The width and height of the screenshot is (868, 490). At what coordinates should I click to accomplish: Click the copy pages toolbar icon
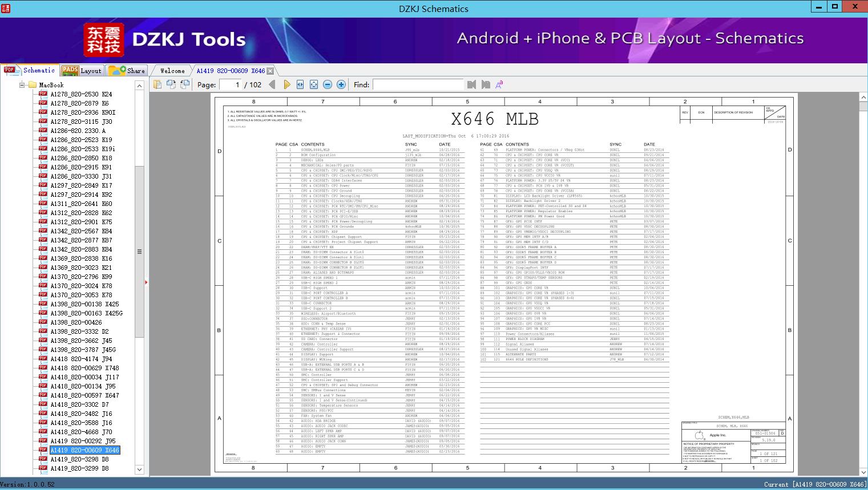158,84
